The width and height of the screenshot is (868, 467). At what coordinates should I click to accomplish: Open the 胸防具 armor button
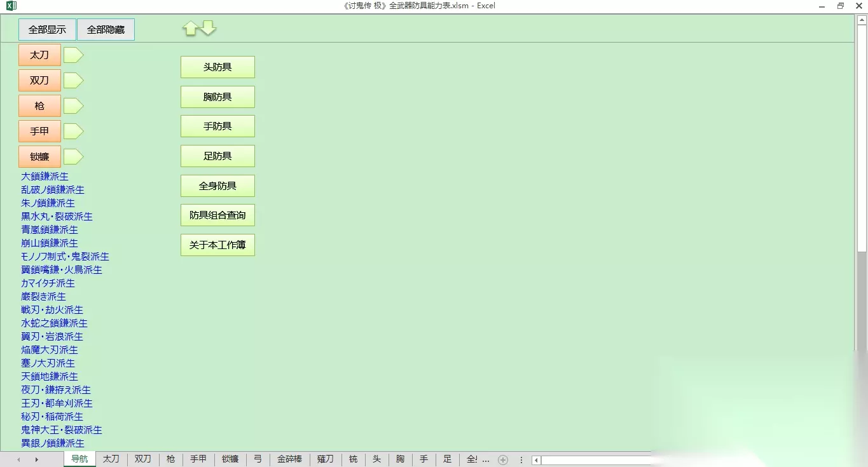coord(217,97)
